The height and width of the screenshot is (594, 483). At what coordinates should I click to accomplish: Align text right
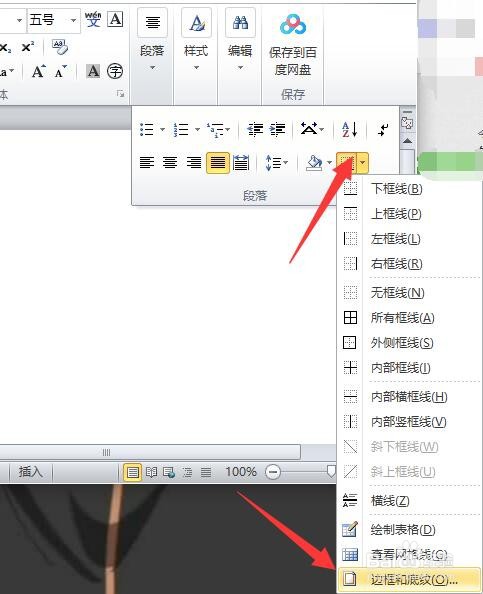point(194,163)
